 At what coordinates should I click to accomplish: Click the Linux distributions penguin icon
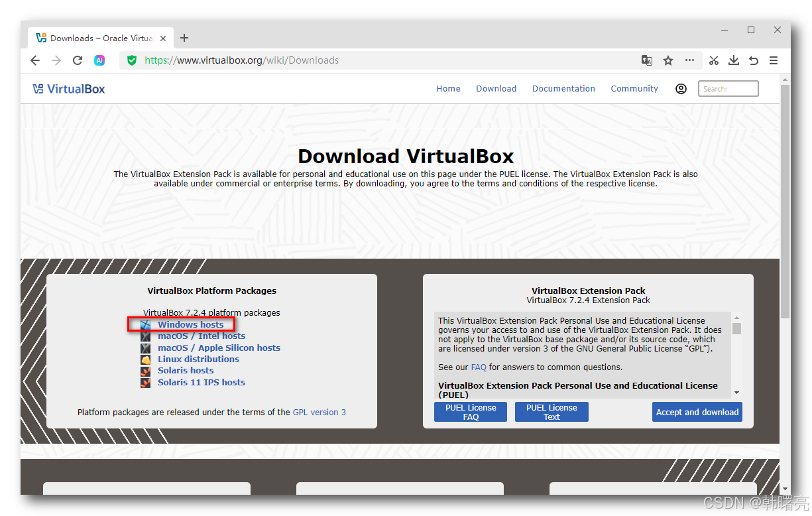[145, 359]
